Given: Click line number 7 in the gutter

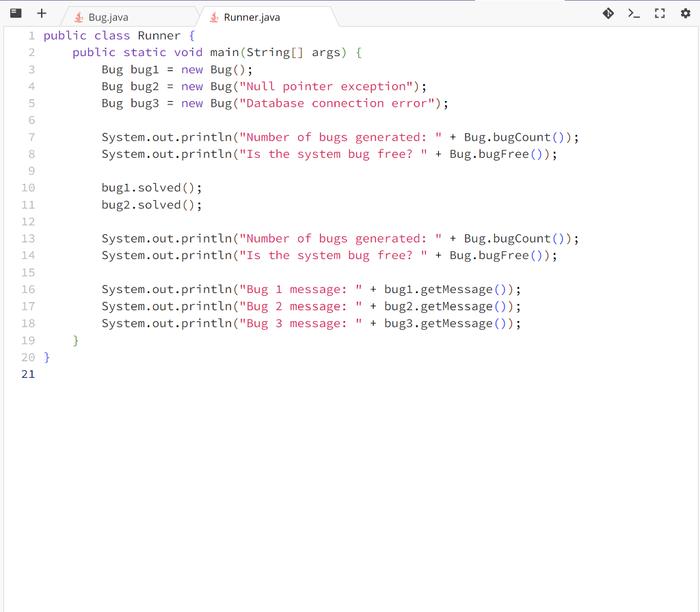Looking at the screenshot, I should [x=31, y=137].
